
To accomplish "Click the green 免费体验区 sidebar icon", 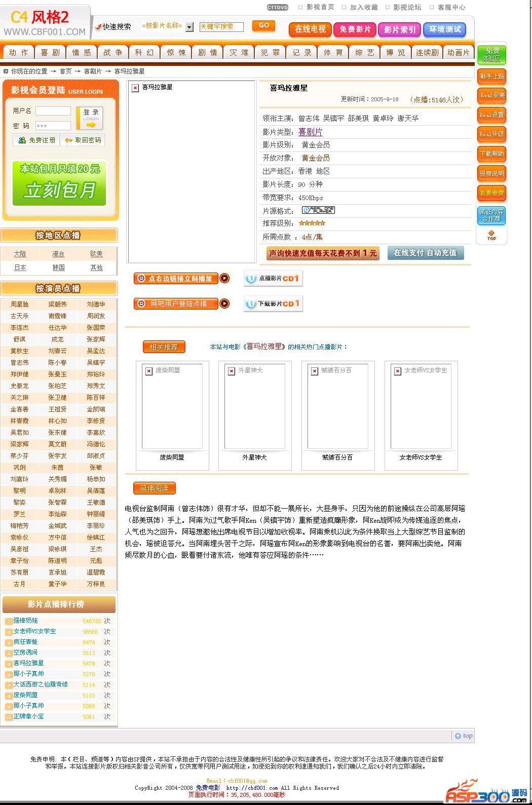I will (491, 55).
